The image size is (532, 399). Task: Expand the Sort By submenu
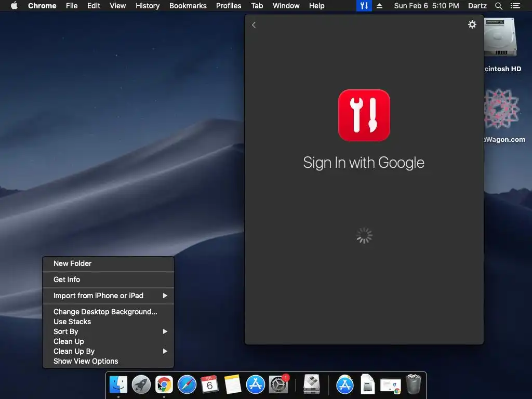[108, 331]
